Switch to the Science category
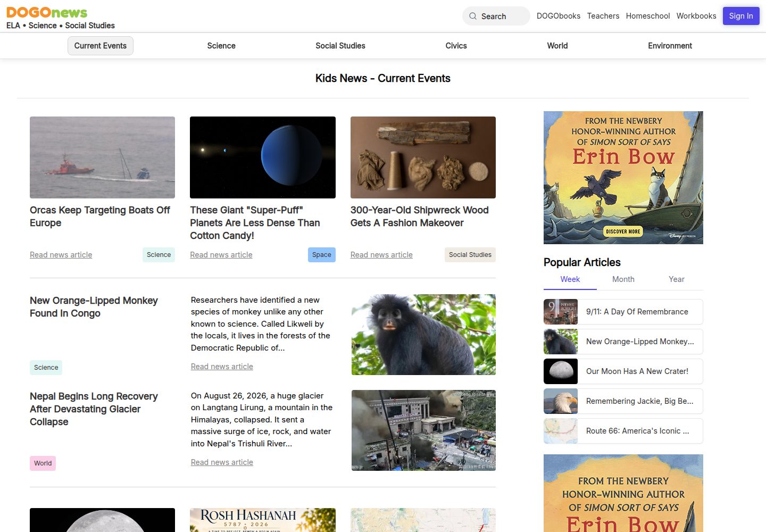The width and height of the screenshot is (766, 532). point(221,46)
